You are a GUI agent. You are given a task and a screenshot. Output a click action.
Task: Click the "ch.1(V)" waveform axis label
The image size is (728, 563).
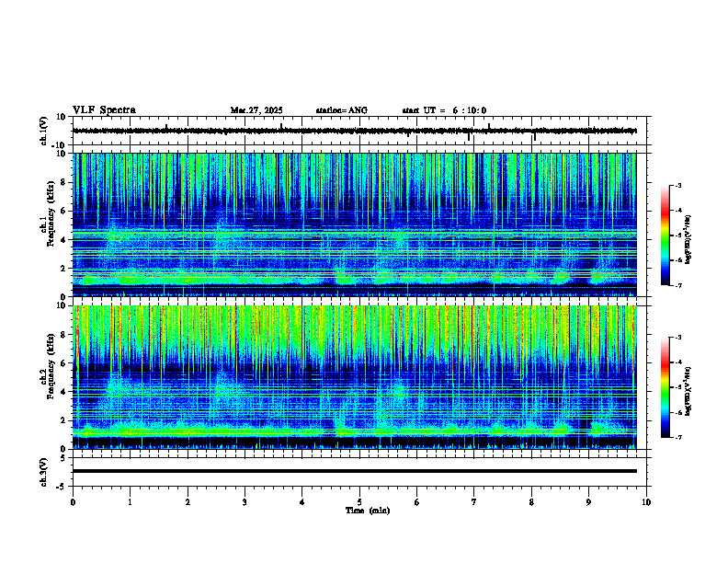click(x=44, y=131)
